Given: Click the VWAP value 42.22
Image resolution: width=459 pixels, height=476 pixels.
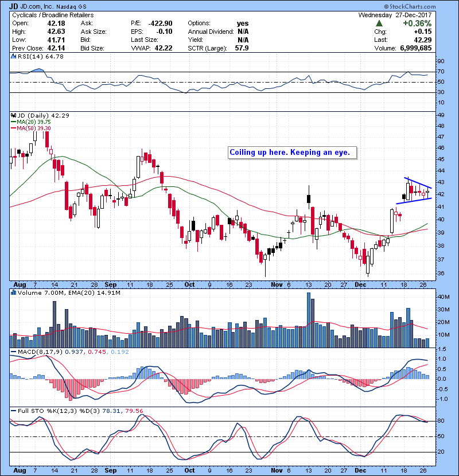Looking at the screenshot, I should pyautogui.click(x=164, y=48).
